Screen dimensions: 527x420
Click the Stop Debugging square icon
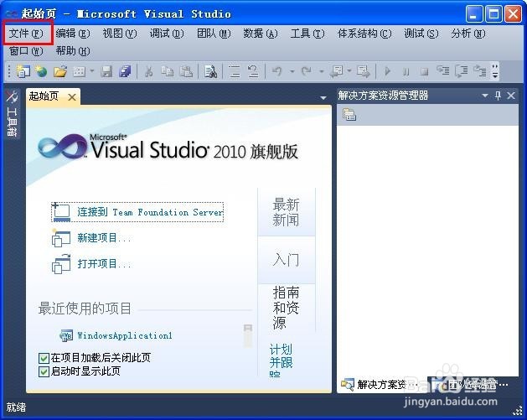425,71
